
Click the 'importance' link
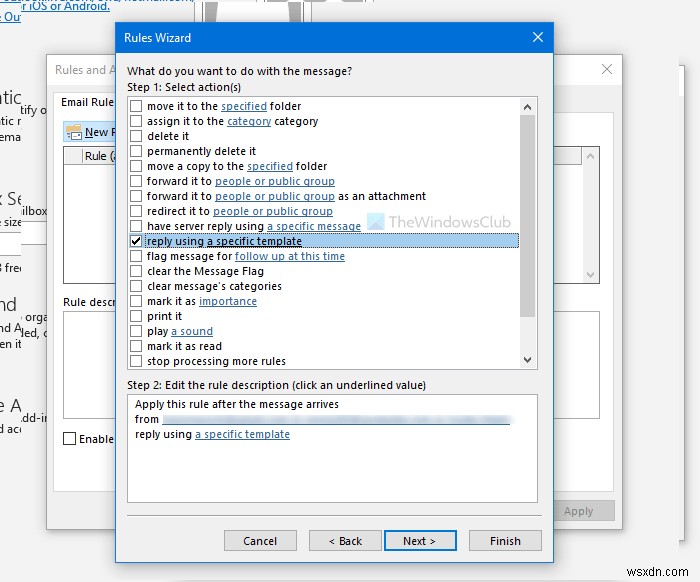(228, 301)
